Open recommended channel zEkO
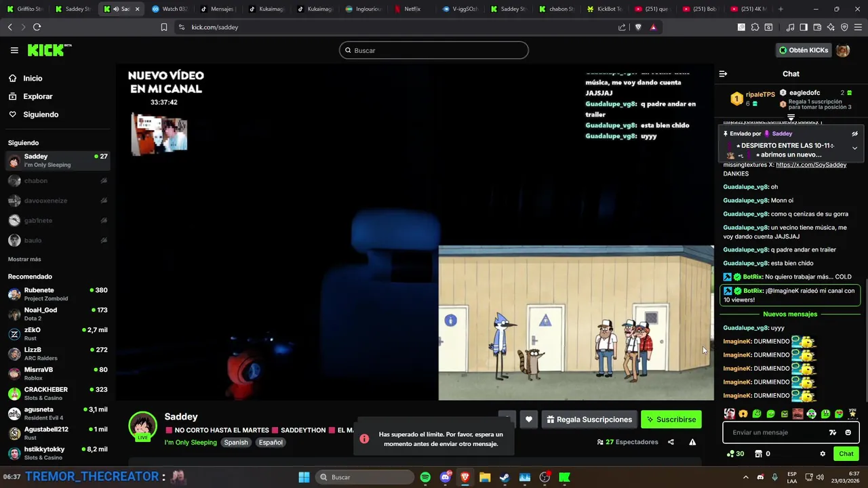868x488 pixels. 58,333
